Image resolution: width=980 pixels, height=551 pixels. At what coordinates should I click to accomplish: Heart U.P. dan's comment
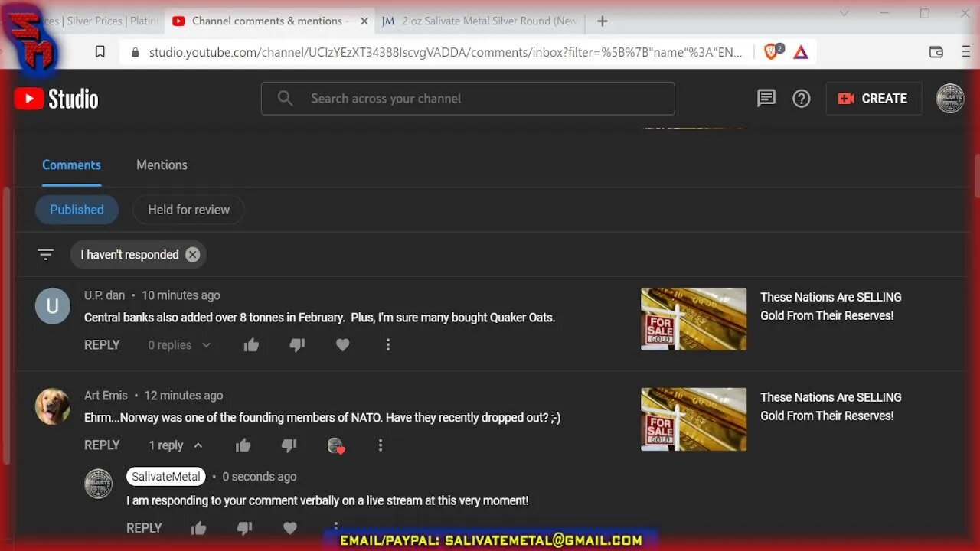(342, 344)
